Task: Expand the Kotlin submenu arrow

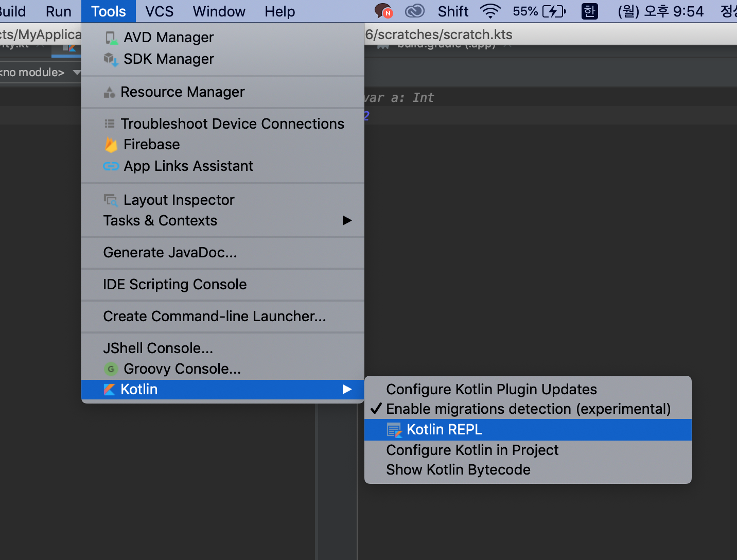Action: (347, 390)
